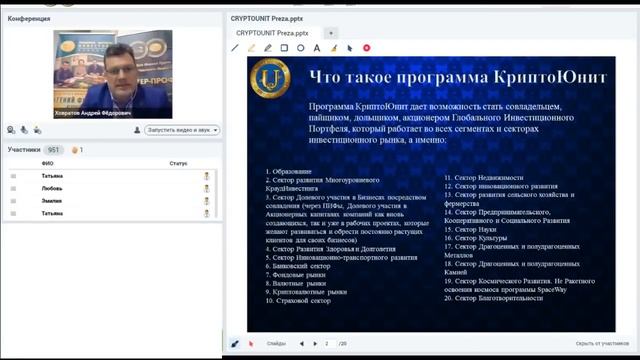Screen dimensions: 640x360
Task: Sort participants by Статус column
Action: (x=178, y=163)
